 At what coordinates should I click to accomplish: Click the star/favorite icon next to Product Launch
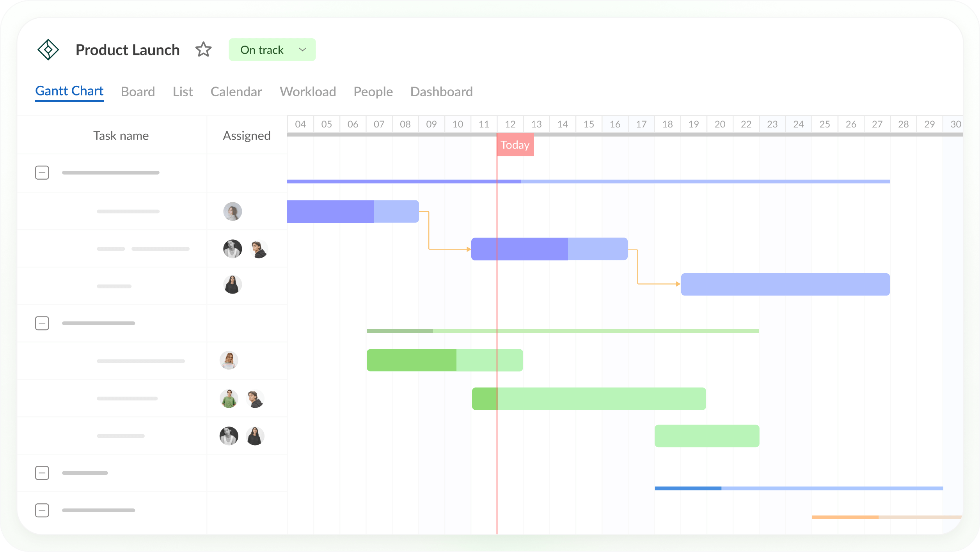[x=204, y=49]
